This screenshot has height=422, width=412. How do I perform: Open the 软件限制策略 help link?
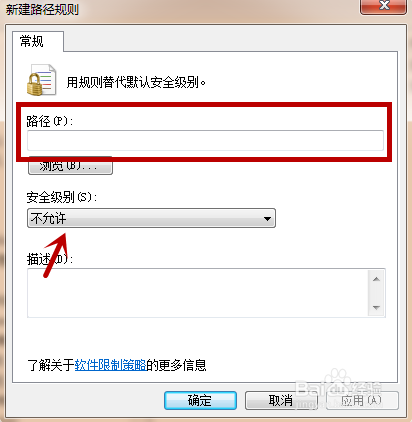110,365
